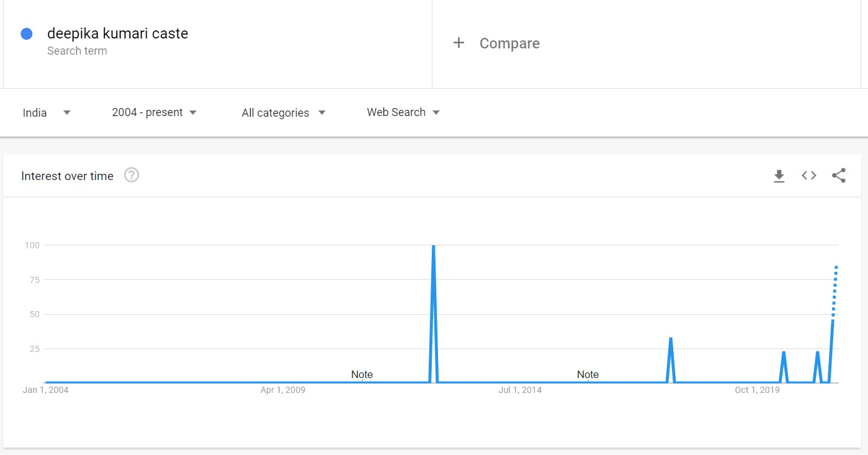
Task: Click the first Note marker near 2011
Action: tap(362, 374)
